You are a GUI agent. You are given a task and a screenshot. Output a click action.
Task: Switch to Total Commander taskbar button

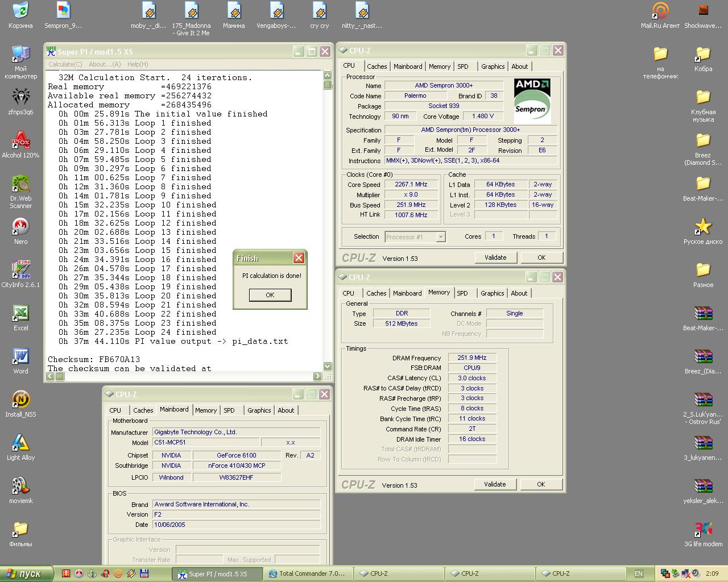coord(309,573)
